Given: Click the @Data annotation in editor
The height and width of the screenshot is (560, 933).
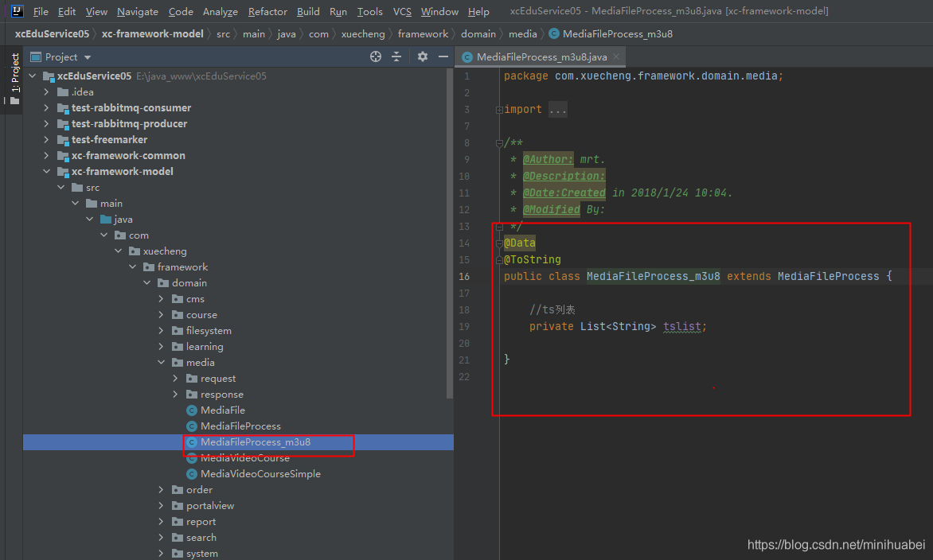Looking at the screenshot, I should 520,243.
